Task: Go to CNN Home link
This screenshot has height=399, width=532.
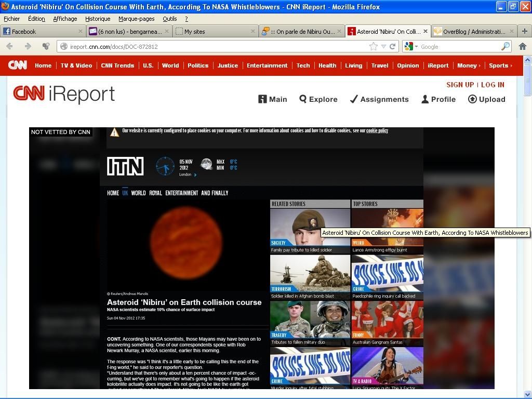Action: coord(43,65)
